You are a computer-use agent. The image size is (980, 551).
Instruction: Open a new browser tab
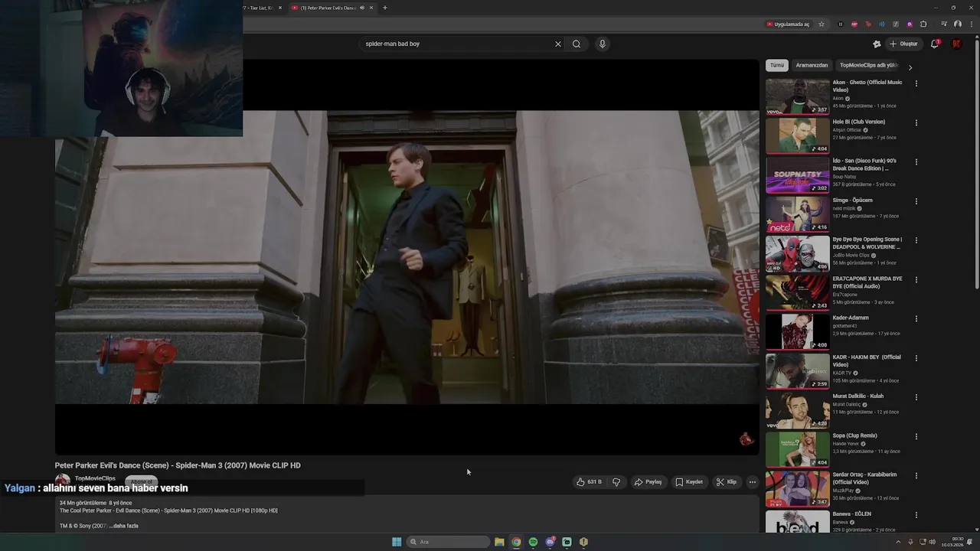pos(384,8)
